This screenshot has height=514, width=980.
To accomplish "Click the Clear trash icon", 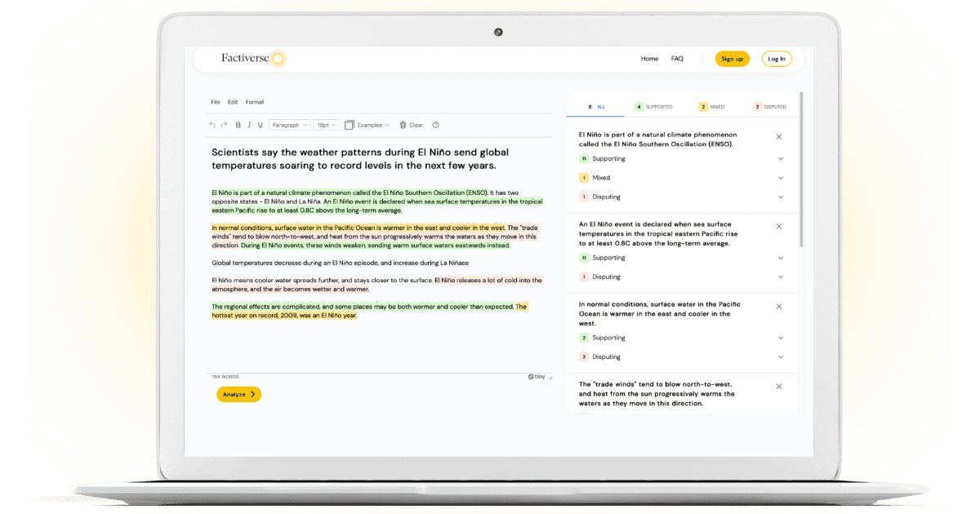I will tap(403, 125).
